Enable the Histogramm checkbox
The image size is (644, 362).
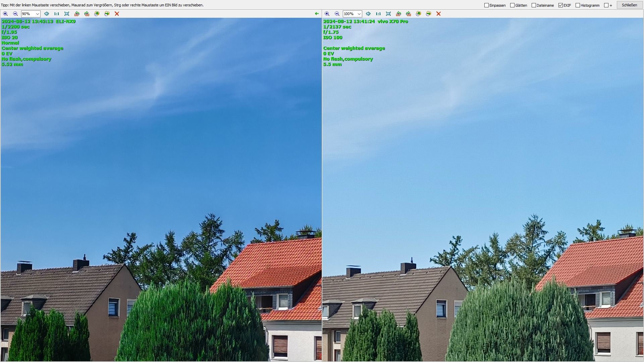[578, 5]
